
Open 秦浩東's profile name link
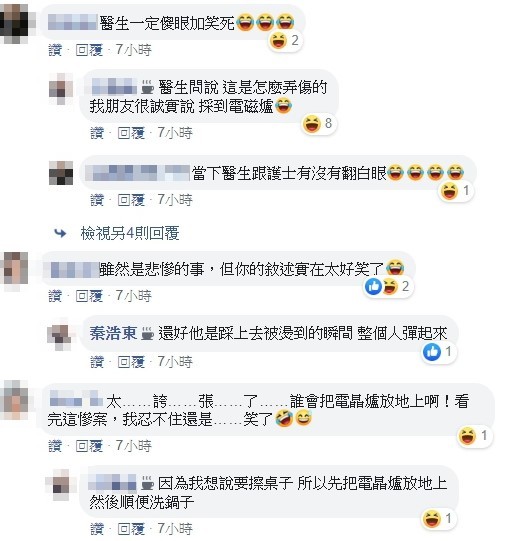[x=113, y=333]
